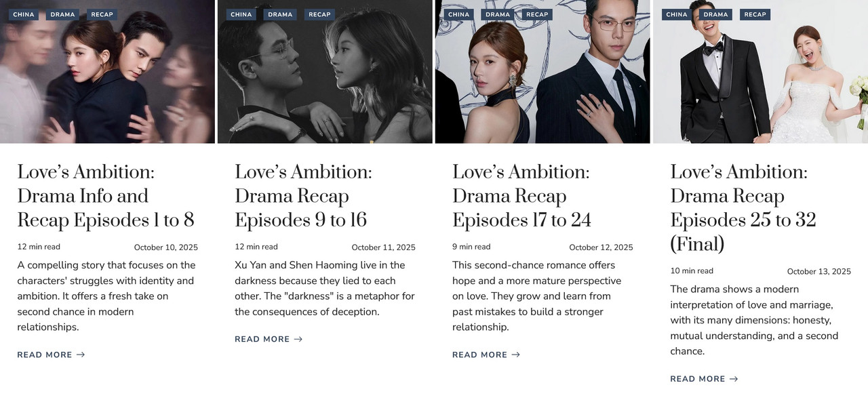
Task: Click arrow icon on the Final episodes card
Action: coord(734,379)
